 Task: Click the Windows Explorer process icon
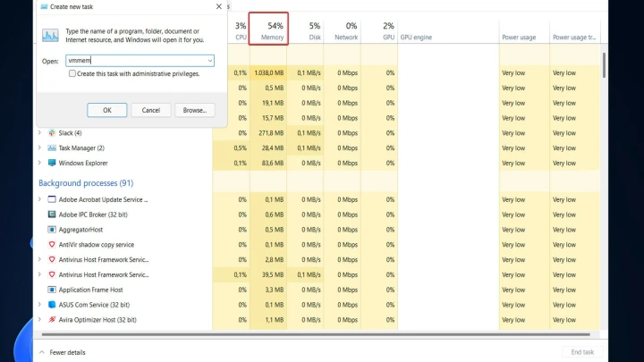(52, 163)
